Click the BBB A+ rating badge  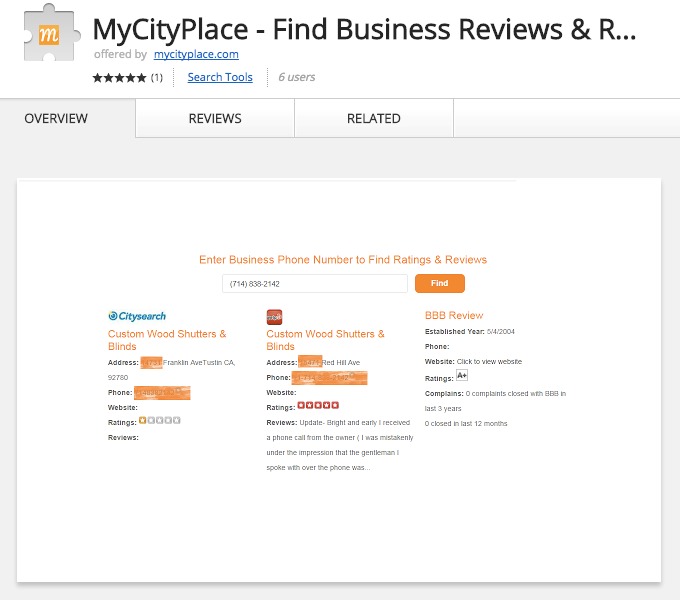click(x=462, y=375)
